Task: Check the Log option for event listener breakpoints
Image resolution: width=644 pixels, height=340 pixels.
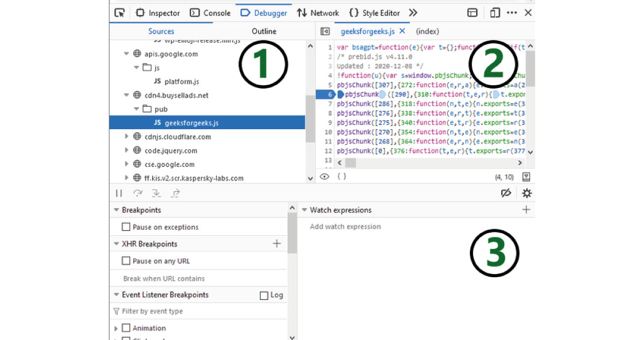Action: click(264, 294)
